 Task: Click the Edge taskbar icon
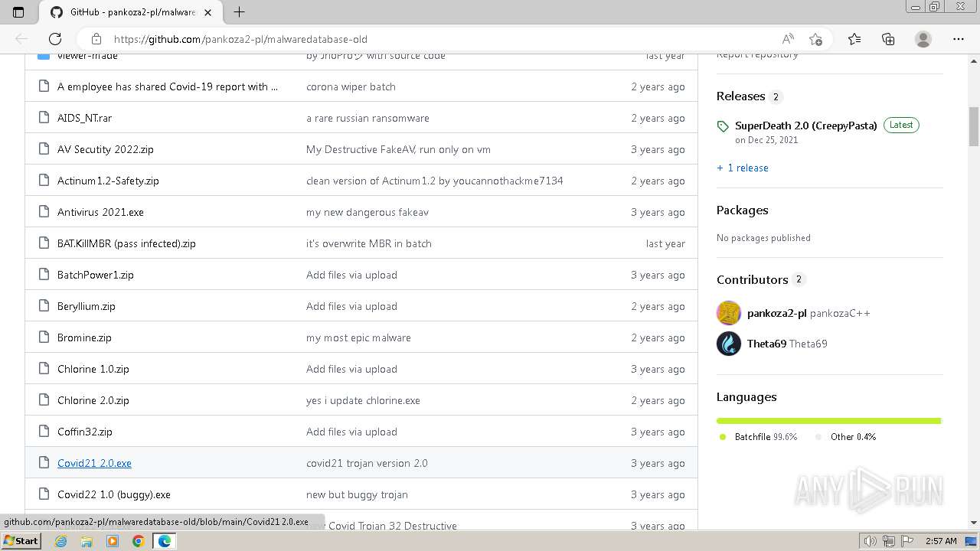[x=164, y=541]
